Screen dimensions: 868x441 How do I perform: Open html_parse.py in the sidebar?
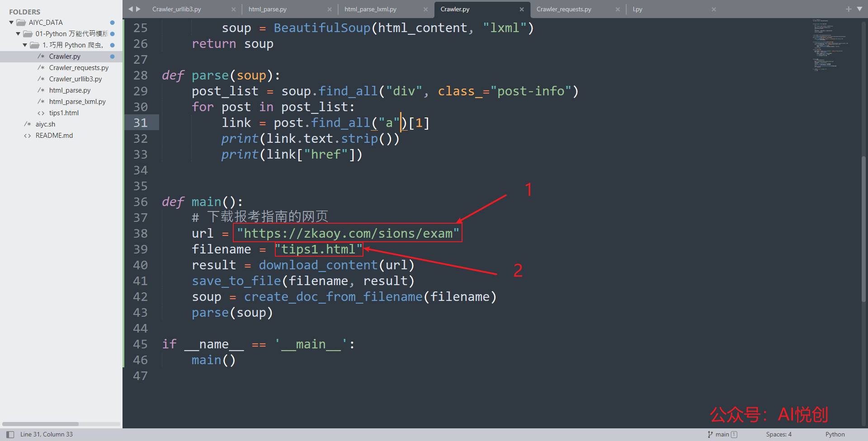point(70,90)
